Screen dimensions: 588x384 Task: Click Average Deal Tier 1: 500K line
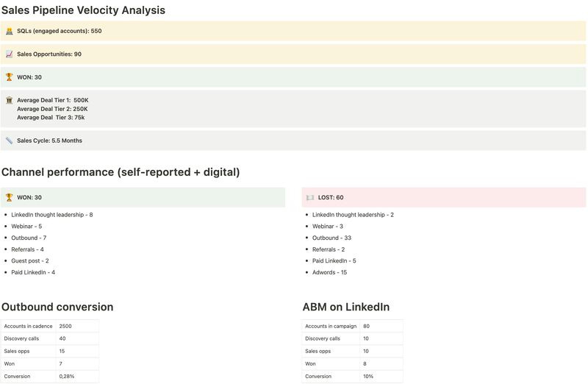(x=53, y=100)
